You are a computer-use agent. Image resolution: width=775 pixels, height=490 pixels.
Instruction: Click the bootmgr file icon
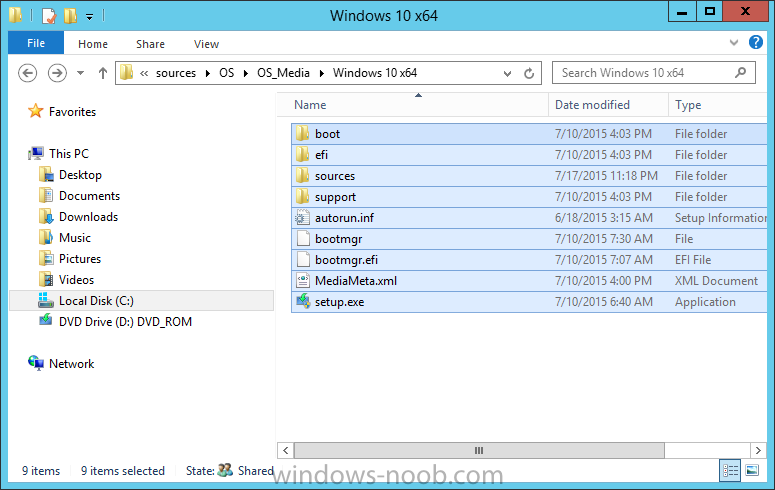pyautogui.click(x=303, y=239)
